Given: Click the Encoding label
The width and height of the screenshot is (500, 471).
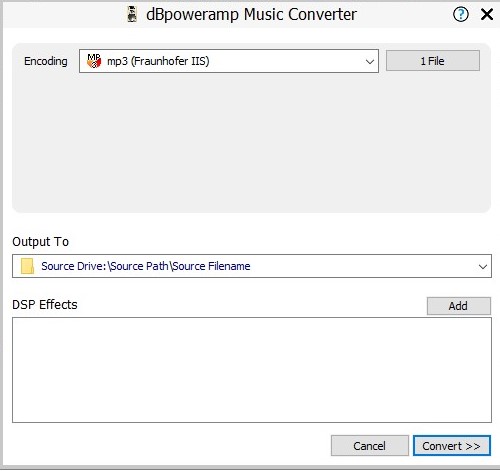Looking at the screenshot, I should point(46,61).
